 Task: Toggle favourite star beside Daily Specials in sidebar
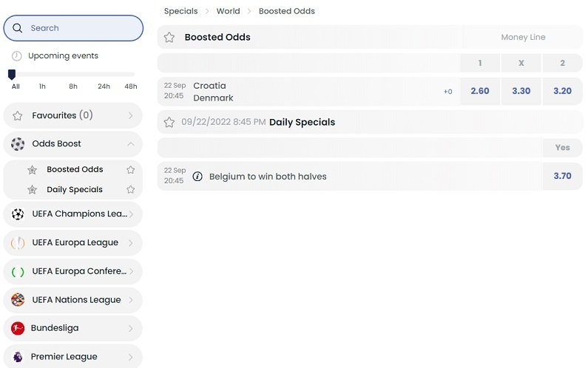point(130,190)
